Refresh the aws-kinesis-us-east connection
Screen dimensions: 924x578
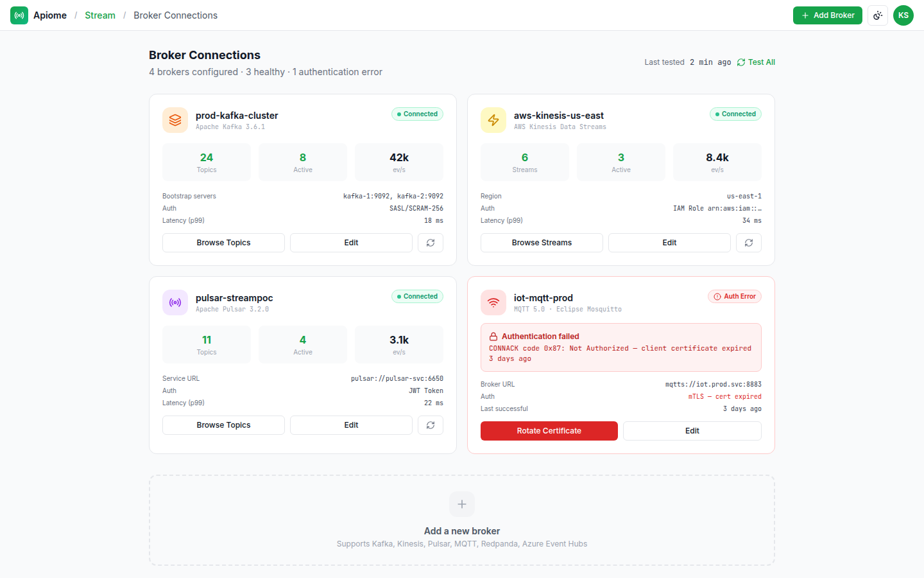click(749, 243)
